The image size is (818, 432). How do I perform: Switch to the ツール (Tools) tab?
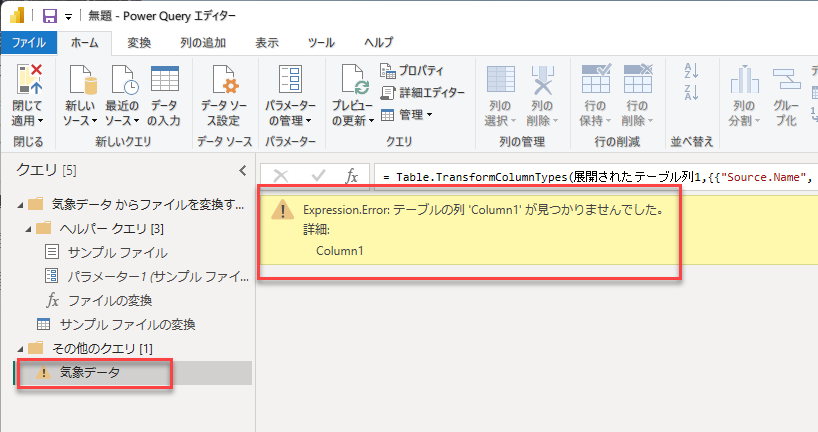point(321,43)
